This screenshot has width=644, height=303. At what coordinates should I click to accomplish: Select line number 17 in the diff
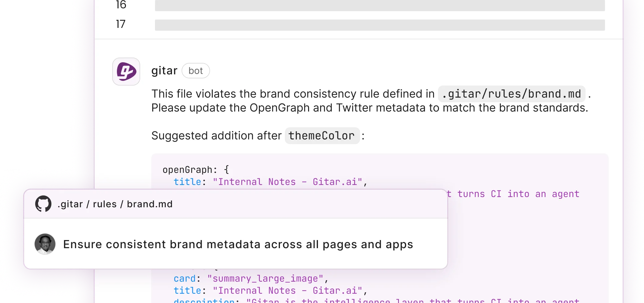coord(121,24)
